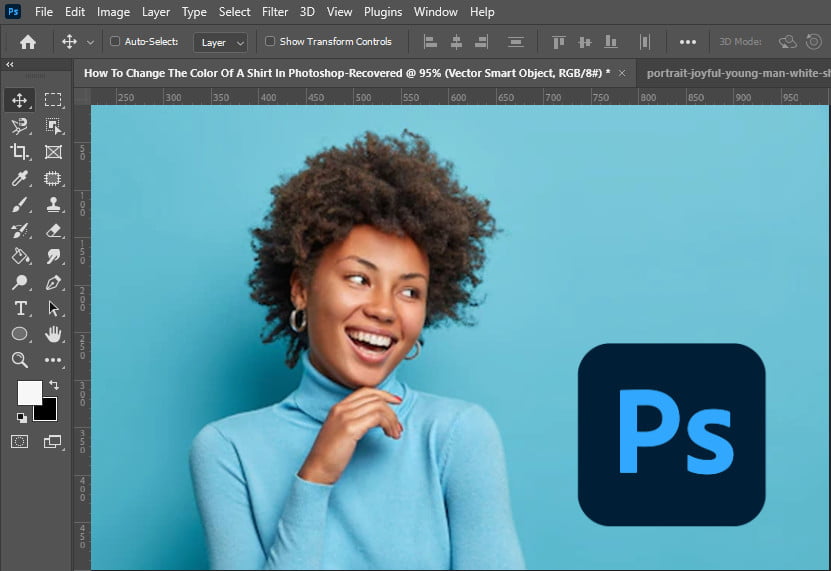Click the Align top edges button
Screen dimensions: 831x571
click(559, 42)
